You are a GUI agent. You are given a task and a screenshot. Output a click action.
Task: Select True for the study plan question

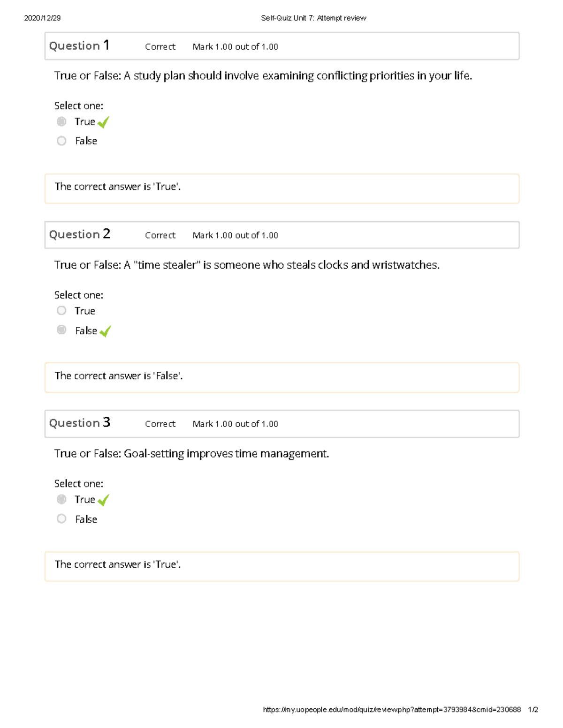tap(84, 121)
